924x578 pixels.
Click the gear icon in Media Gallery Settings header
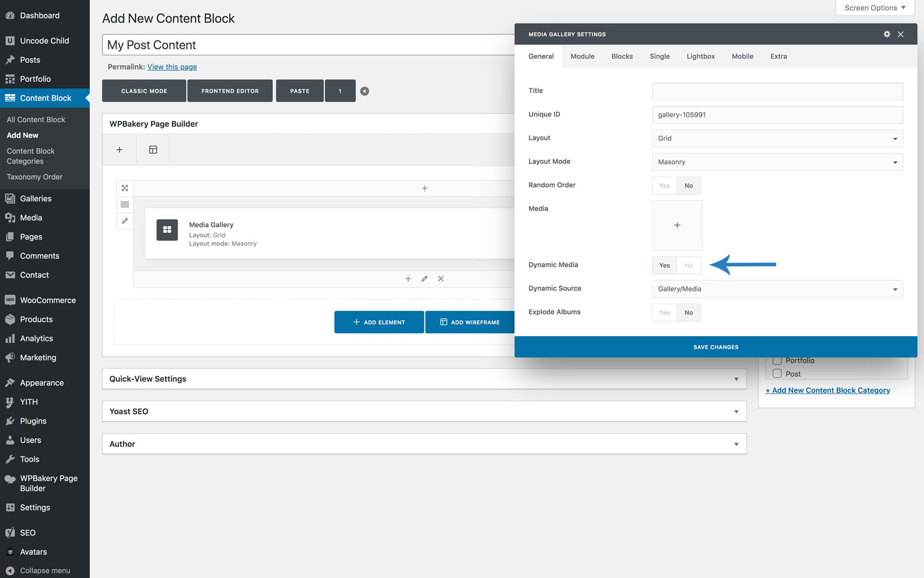click(x=886, y=34)
